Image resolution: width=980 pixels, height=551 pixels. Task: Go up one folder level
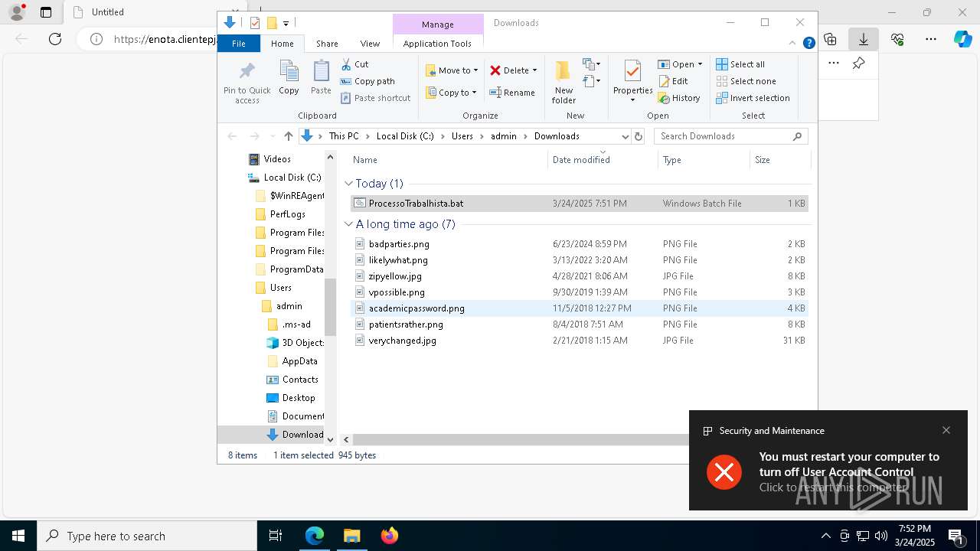pyautogui.click(x=288, y=136)
